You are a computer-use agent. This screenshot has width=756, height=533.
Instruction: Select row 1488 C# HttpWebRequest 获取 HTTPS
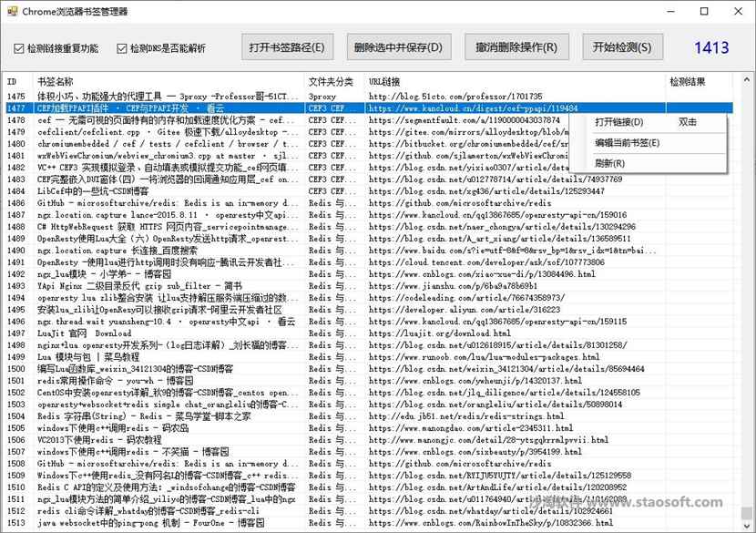pos(368,227)
